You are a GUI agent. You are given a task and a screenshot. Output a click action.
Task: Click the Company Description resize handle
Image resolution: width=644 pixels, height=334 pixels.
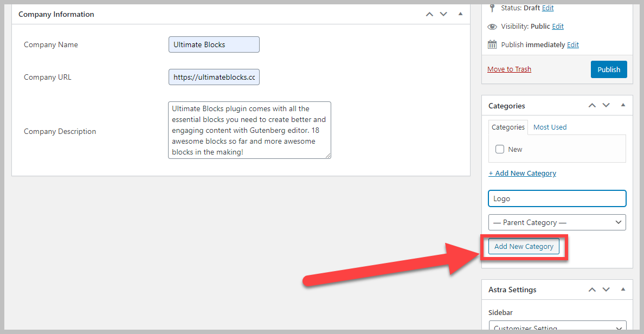point(328,155)
